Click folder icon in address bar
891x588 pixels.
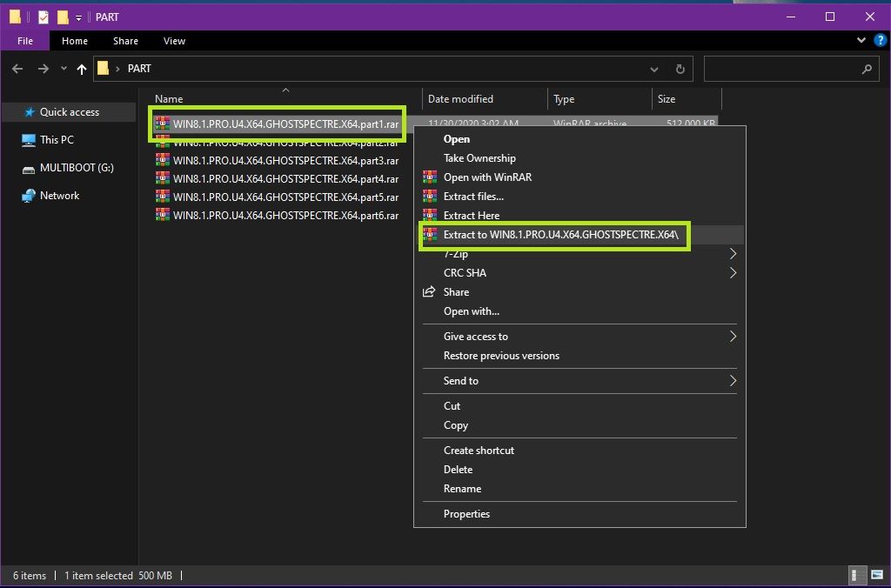[x=103, y=69]
